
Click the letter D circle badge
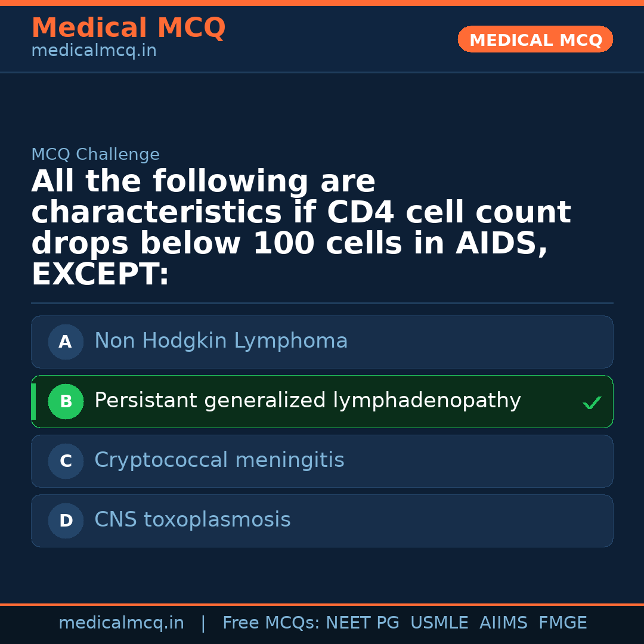[x=66, y=521]
